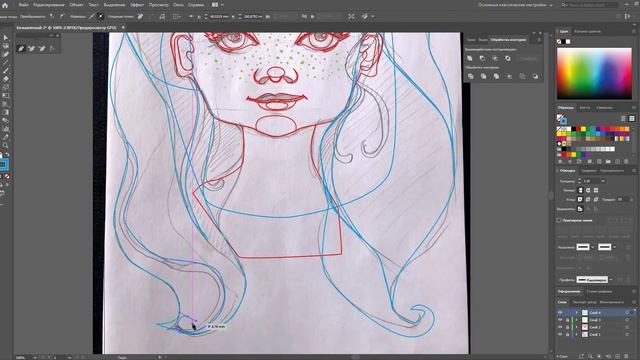Expand layer Слой 2 contents
Image resolution: width=640 pixels, height=360 pixels.
[577, 327]
